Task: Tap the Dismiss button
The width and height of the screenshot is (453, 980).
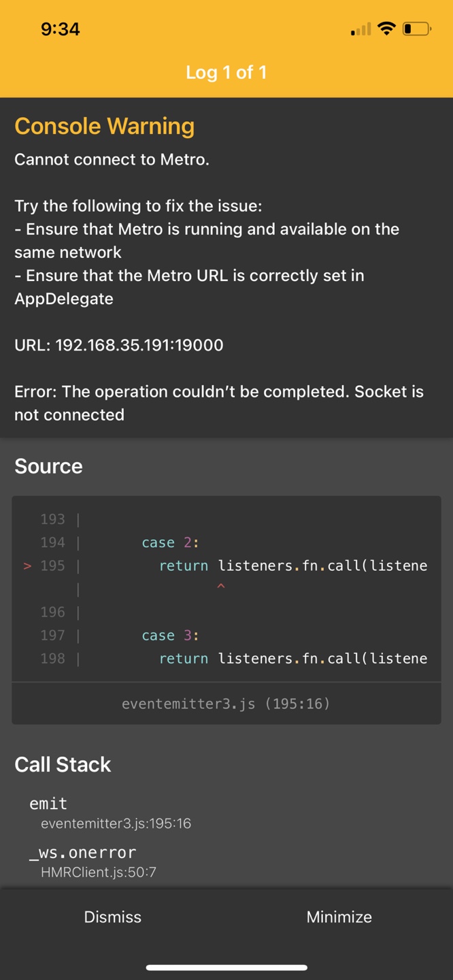Action: coord(113,917)
